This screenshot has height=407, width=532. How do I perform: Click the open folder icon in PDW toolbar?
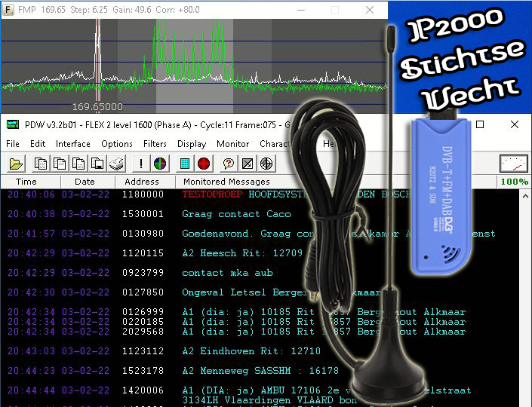click(16, 164)
